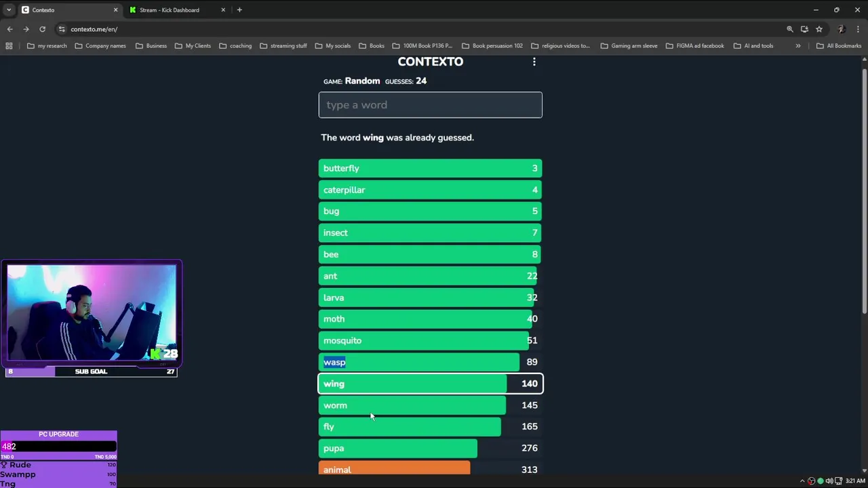The image size is (868, 488).
Task: Open the 'religious videos' bookmark folder
Action: click(561, 46)
